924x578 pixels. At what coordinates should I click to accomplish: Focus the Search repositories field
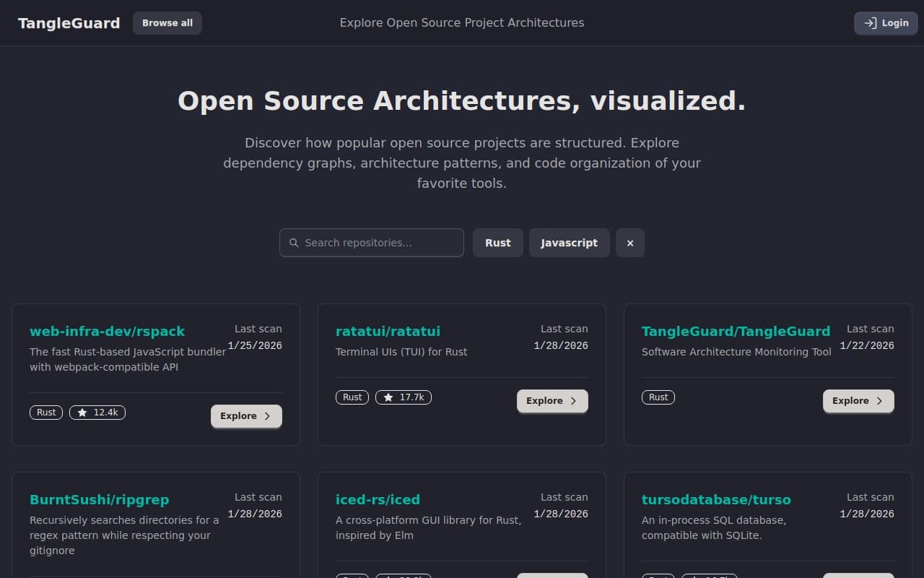(x=379, y=243)
